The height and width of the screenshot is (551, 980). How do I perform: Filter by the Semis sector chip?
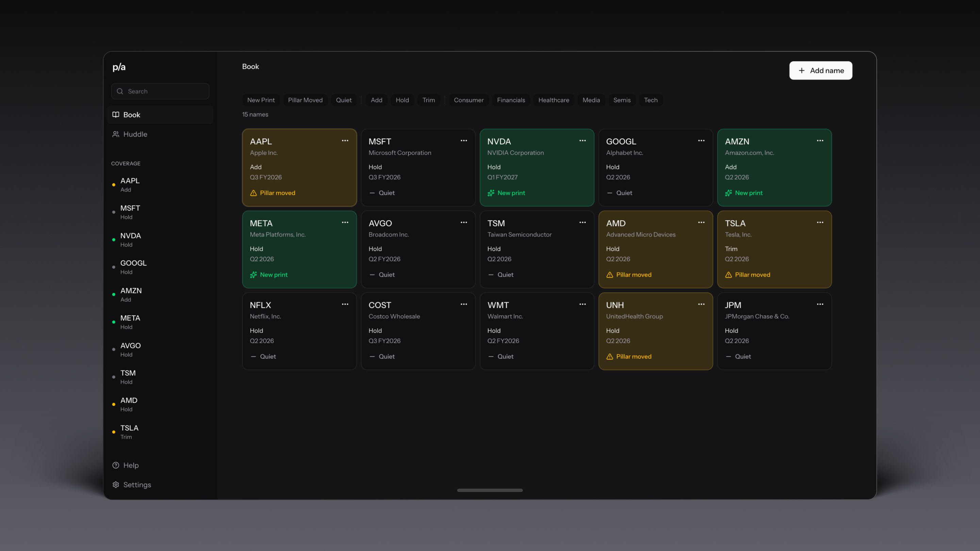click(622, 100)
